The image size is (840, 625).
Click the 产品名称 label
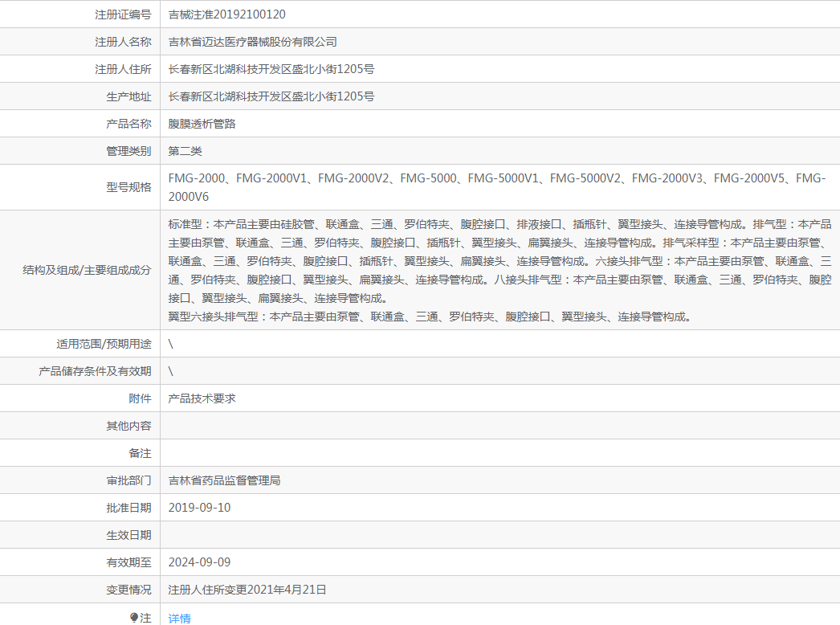[128, 124]
